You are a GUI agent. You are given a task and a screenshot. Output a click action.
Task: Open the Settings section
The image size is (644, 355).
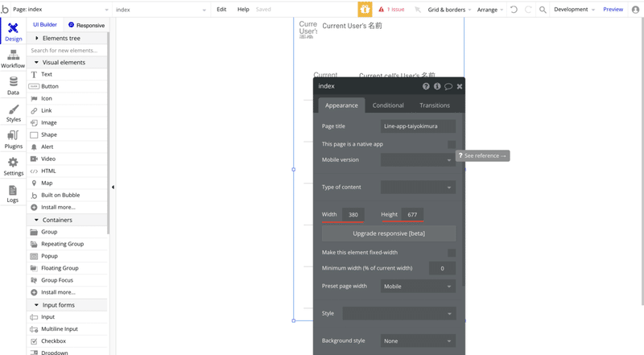pos(13,167)
